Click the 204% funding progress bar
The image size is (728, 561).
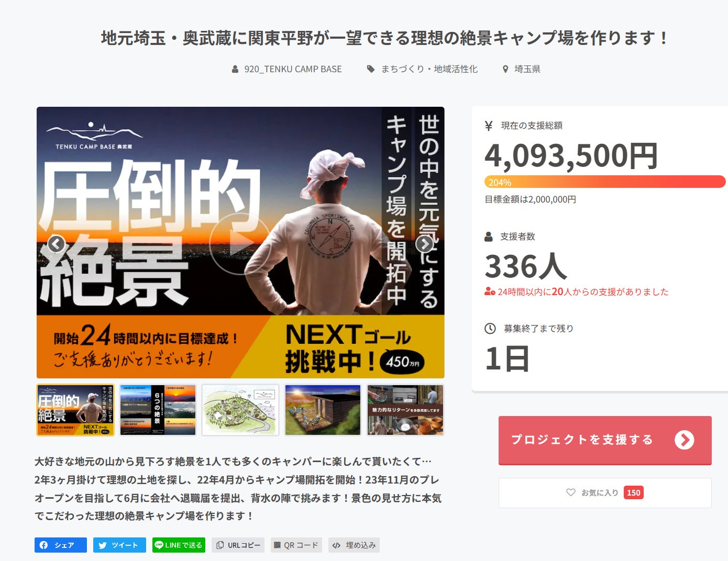(605, 182)
